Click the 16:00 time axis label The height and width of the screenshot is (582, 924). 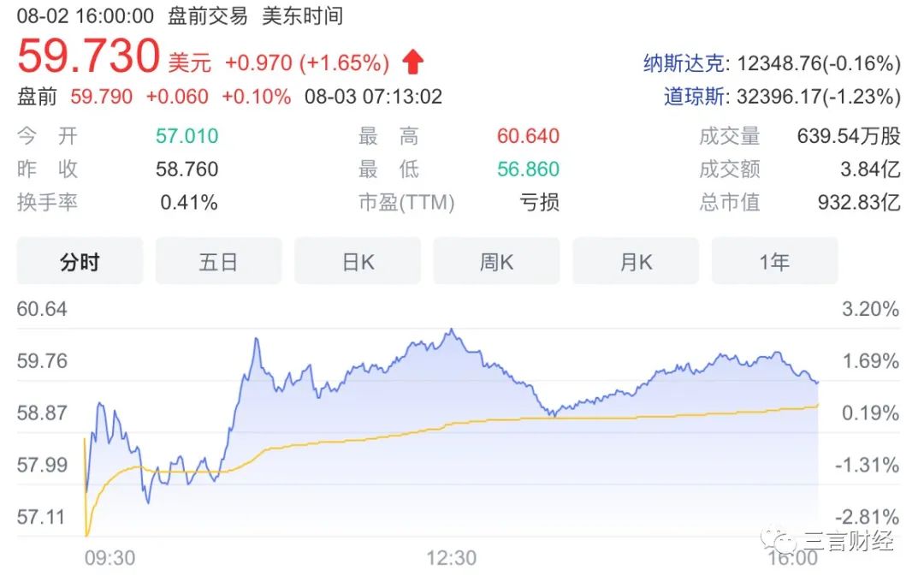coord(793,559)
